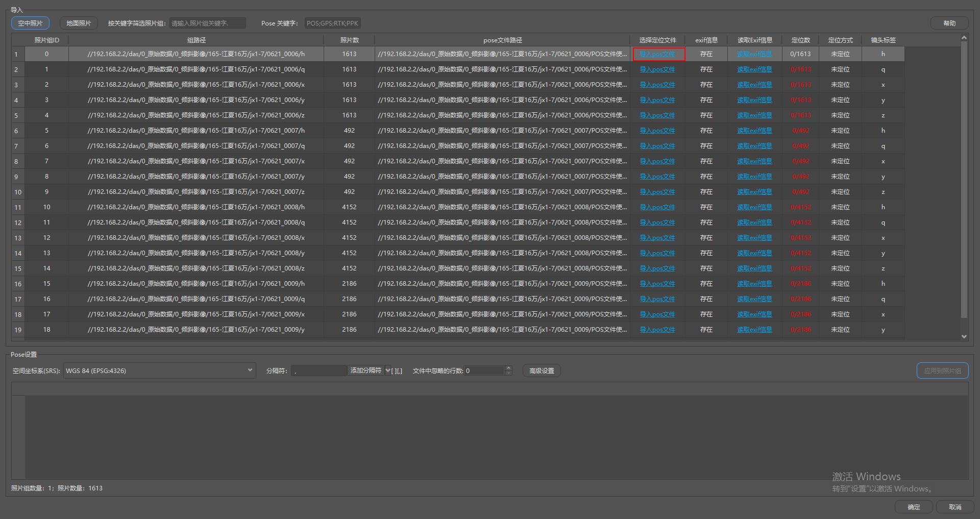Click the lens tag z in row 5
The height and width of the screenshot is (519, 980).
tap(883, 115)
